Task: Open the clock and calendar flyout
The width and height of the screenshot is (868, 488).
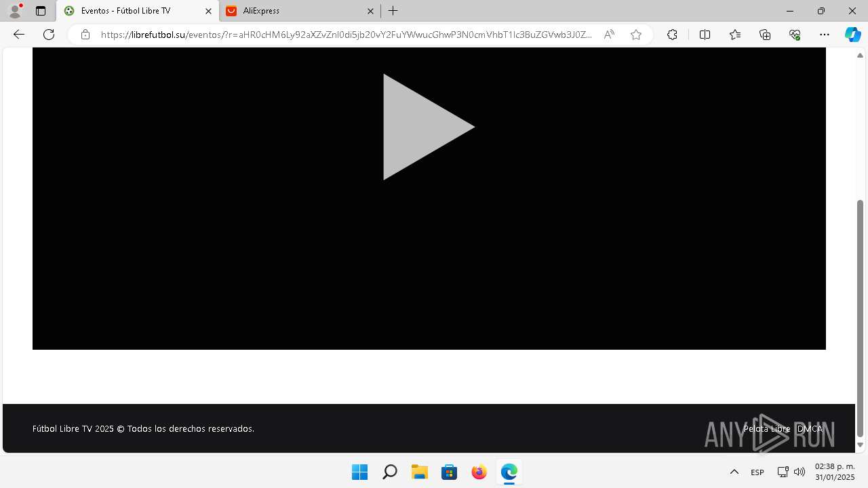Action: [x=835, y=472]
